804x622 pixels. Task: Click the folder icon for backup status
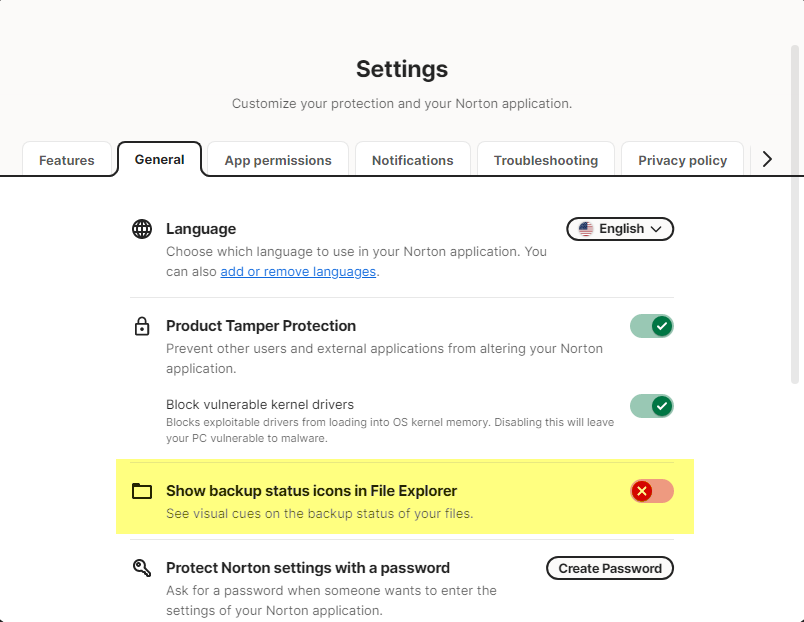[x=142, y=491]
